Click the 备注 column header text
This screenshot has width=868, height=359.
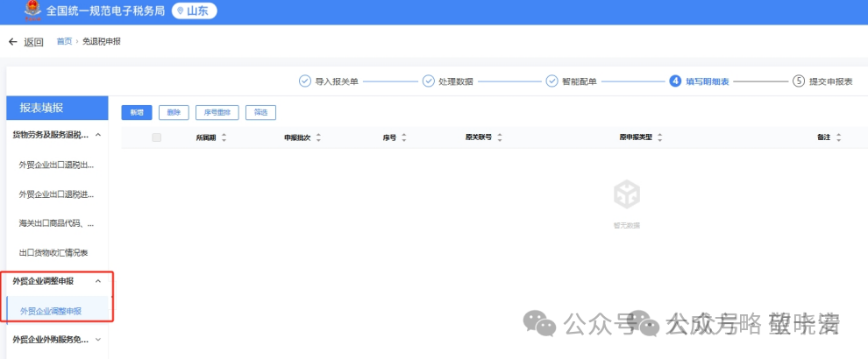[823, 137]
